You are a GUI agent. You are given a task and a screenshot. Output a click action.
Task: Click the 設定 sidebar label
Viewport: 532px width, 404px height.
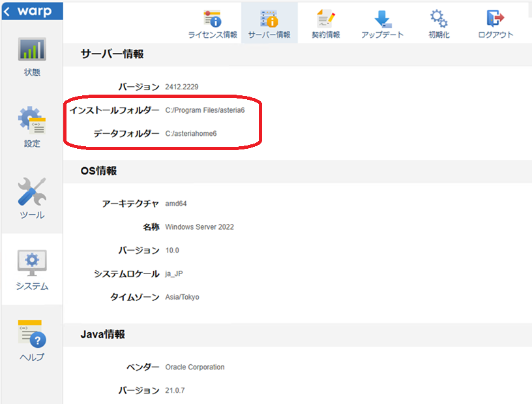[x=32, y=144]
